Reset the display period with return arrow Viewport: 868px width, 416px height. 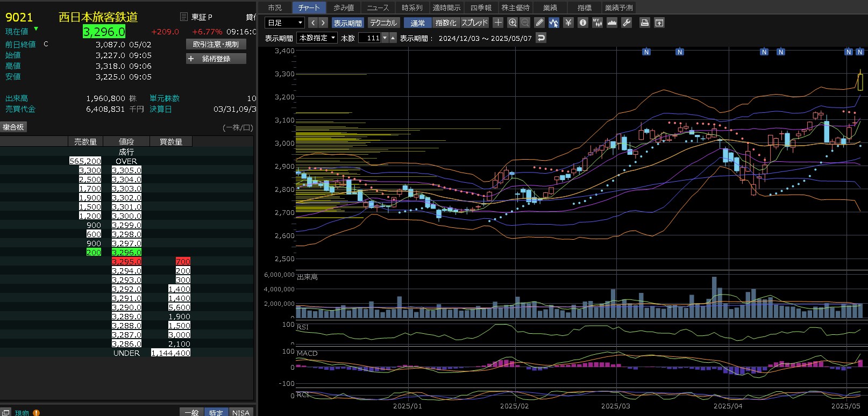542,38
